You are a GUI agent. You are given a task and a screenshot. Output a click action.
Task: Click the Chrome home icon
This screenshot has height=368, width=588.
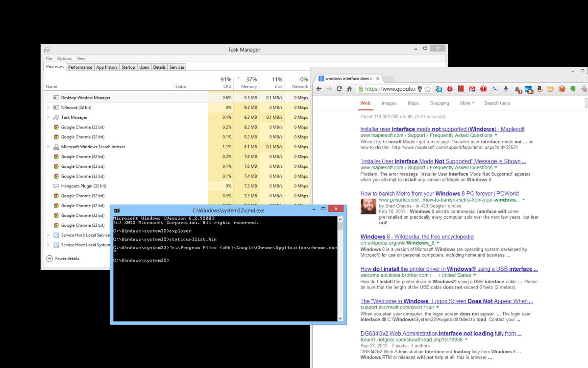349,89
